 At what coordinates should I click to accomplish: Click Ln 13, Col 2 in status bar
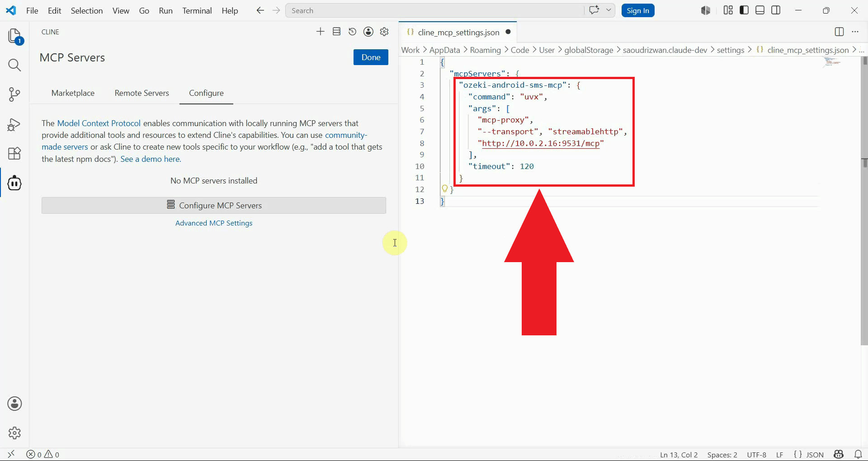pyautogui.click(x=679, y=455)
